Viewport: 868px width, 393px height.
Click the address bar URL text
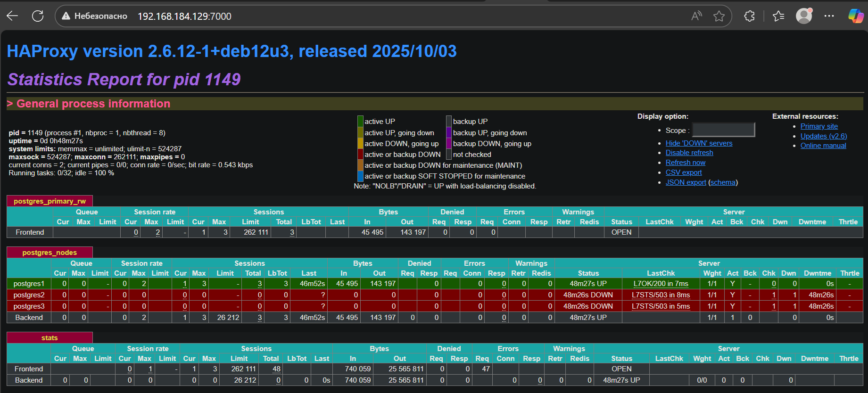(184, 16)
